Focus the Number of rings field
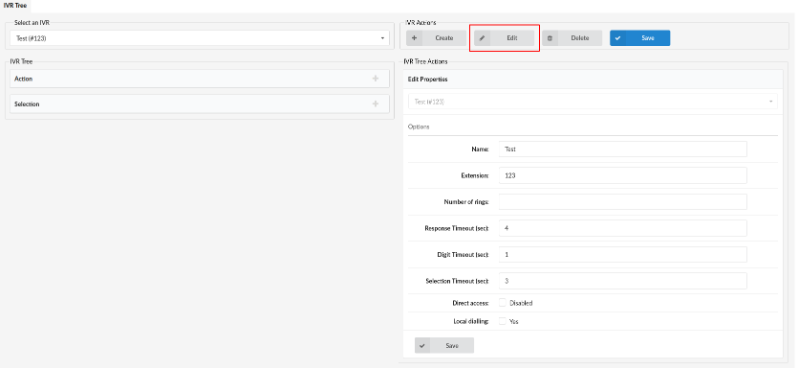 (x=623, y=202)
